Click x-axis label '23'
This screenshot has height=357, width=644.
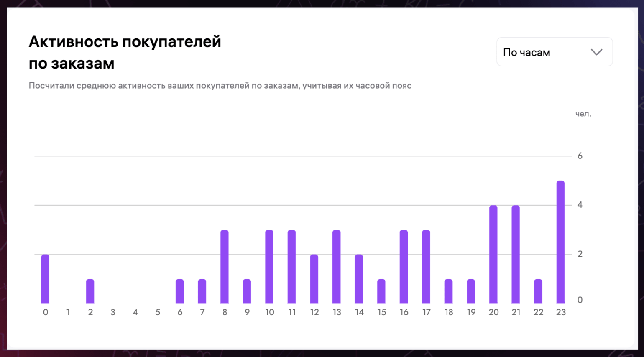coord(561,312)
